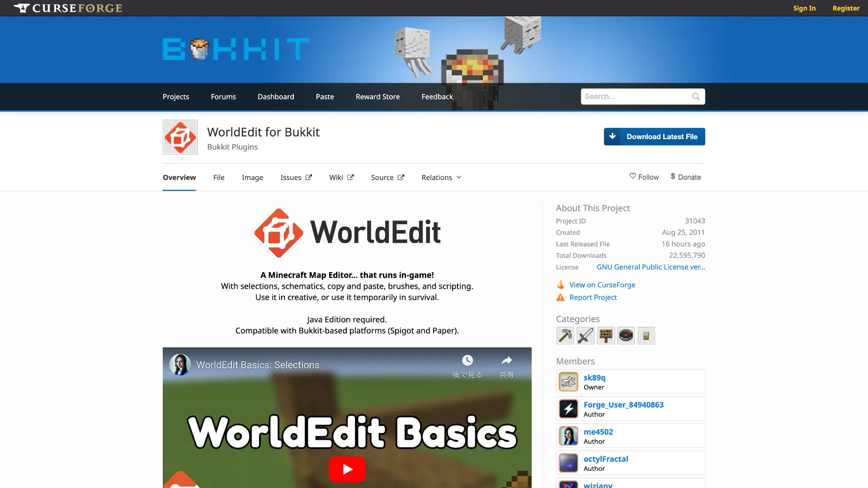Open the GNU General Public License link
The image size is (868, 488).
point(651,267)
